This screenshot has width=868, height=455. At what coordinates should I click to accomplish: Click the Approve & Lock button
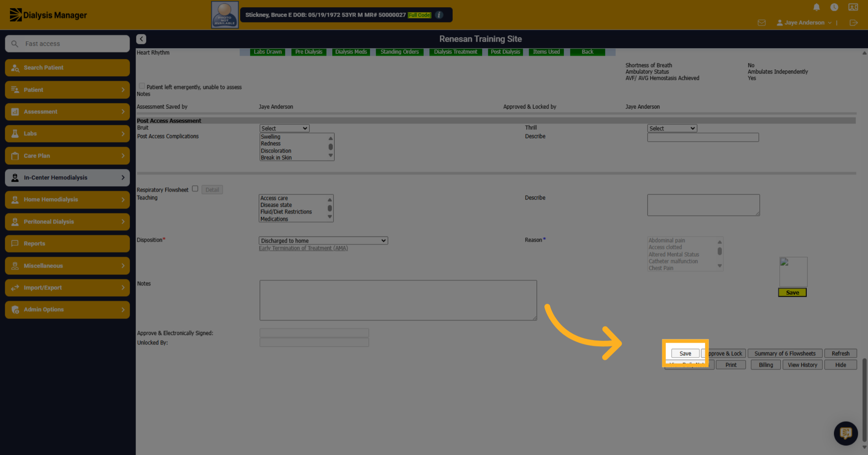click(724, 354)
